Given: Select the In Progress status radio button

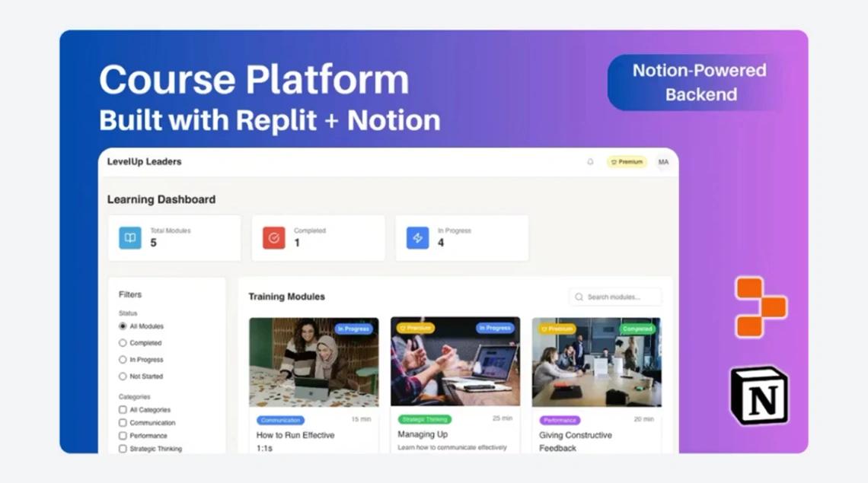Looking at the screenshot, I should point(123,360).
